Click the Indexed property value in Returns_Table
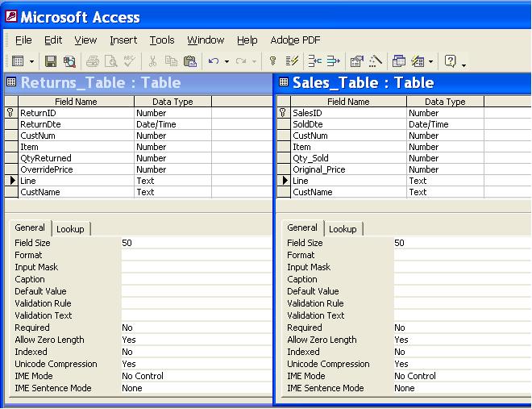This screenshot has width=532, height=409. pyautogui.click(x=196, y=352)
